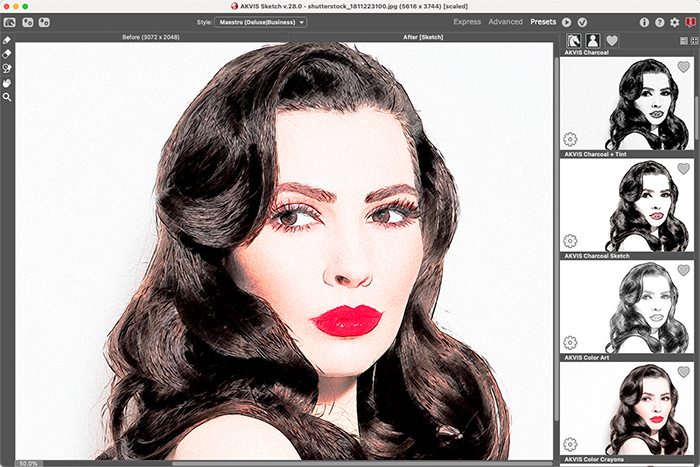This screenshot has height=467, width=700.
Task: Favorite the AKVIS Charcoal preset
Action: tap(683, 67)
